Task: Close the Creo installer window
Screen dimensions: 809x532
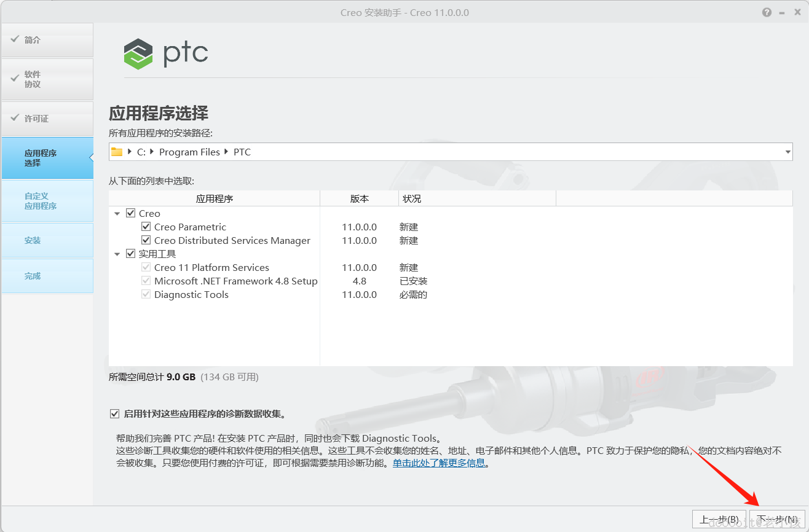Action: point(798,12)
